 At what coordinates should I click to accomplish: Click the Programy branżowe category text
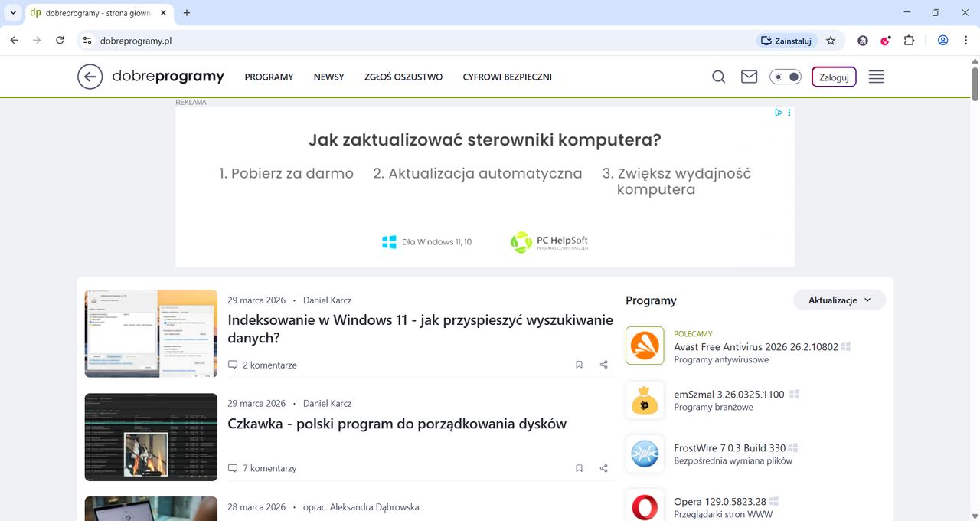click(x=714, y=407)
